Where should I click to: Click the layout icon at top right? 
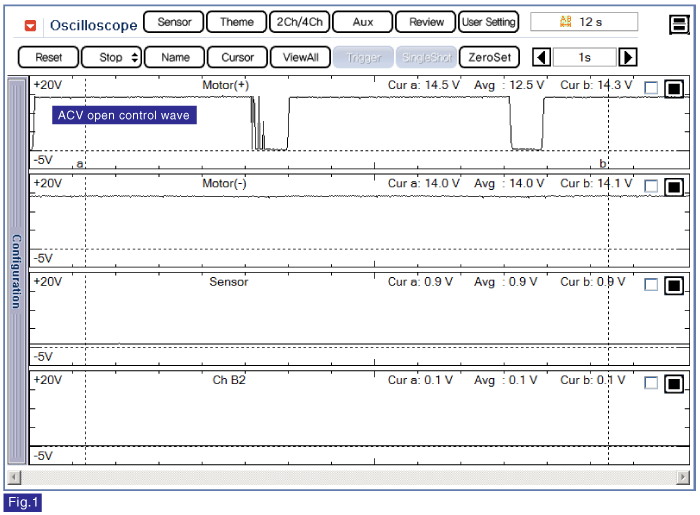(x=679, y=25)
